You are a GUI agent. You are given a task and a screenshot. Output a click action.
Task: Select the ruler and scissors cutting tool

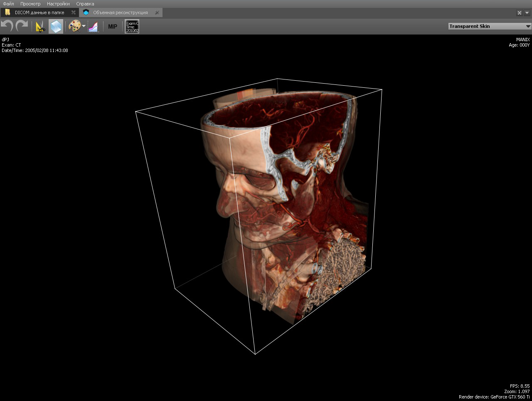tap(40, 27)
